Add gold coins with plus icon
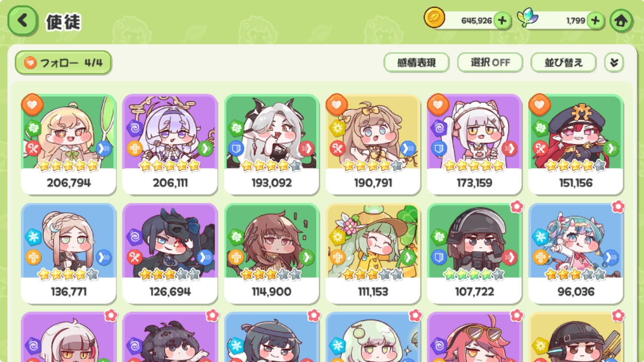This screenshot has height=362, width=644. coord(502,21)
